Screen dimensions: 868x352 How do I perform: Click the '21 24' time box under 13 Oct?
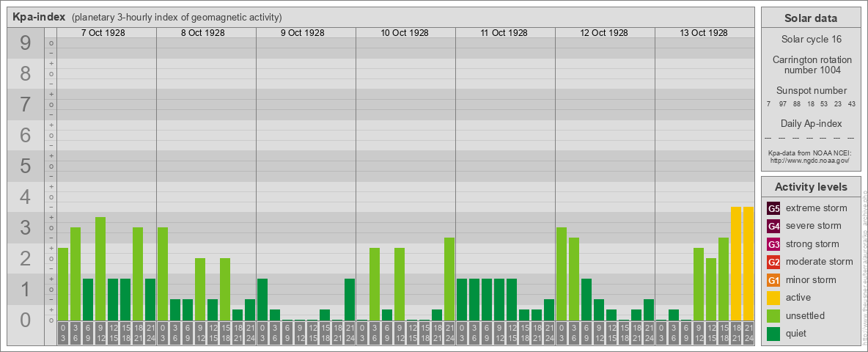point(749,334)
